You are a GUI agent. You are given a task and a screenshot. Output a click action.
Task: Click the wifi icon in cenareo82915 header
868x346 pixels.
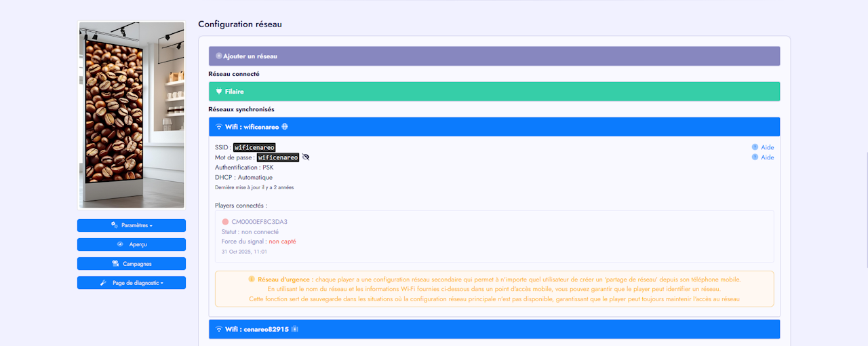(x=218, y=330)
